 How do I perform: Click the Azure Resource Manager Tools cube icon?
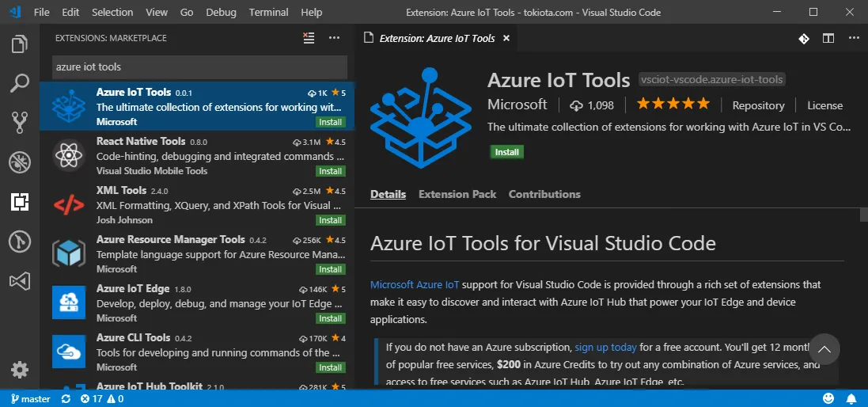point(69,253)
